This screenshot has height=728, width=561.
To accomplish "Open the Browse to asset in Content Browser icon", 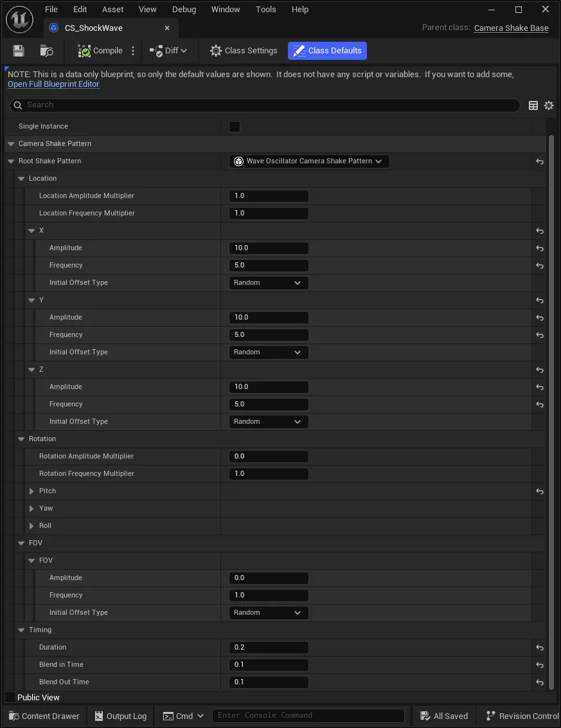I will pos(46,51).
